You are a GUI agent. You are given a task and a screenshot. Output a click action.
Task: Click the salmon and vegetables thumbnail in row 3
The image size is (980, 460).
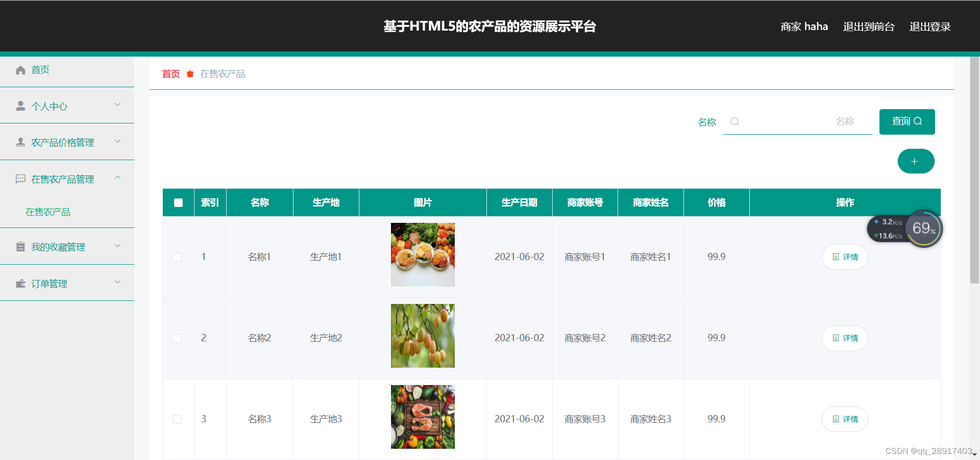tap(423, 417)
